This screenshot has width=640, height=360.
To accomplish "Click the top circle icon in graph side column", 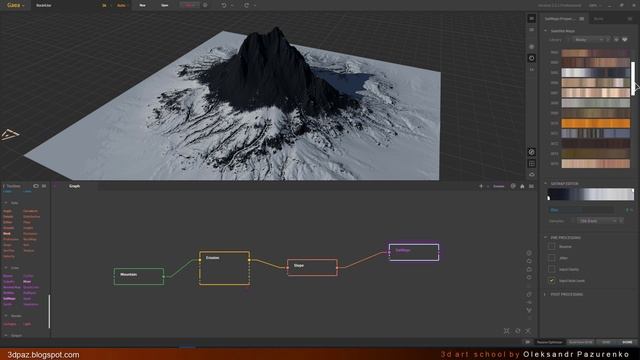I will click(529, 253).
